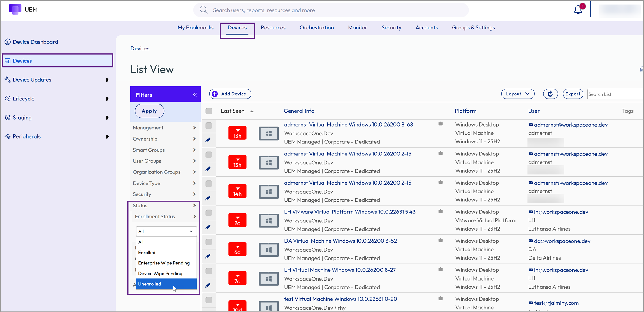This screenshot has height=312, width=644.
Task: Click briefcase icon beside LH VMware row
Action: coord(441,211)
